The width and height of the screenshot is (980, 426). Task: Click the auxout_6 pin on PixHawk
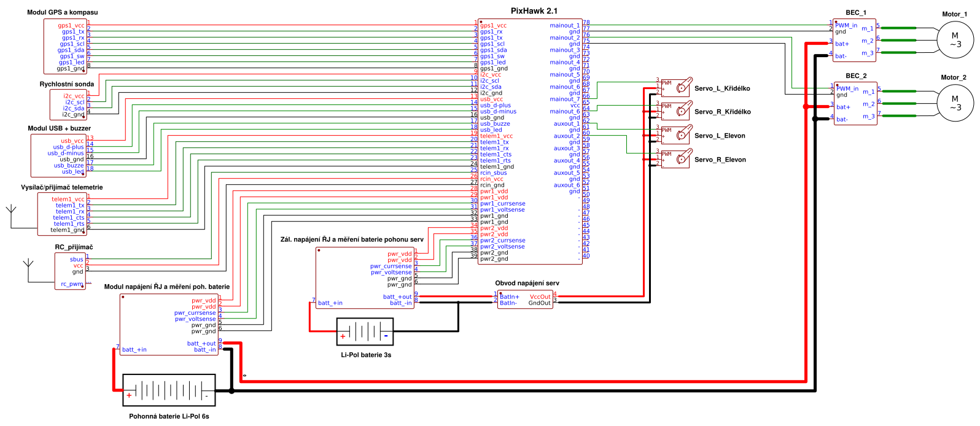click(x=567, y=185)
